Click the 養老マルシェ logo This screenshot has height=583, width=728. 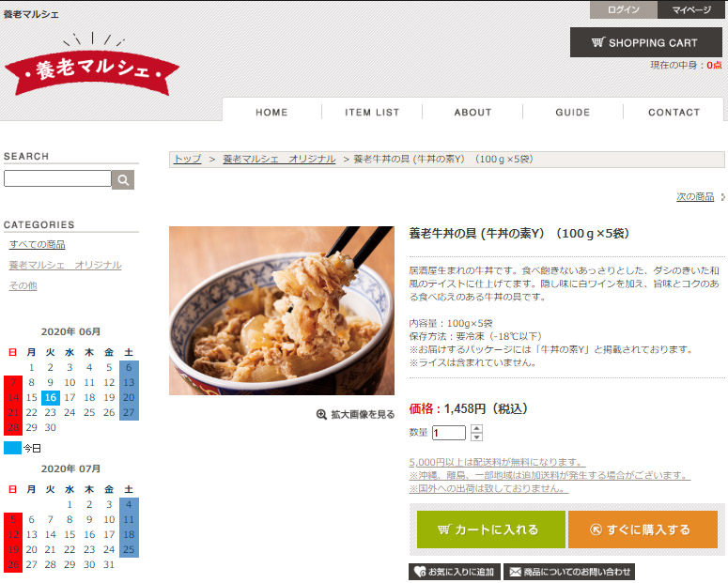[92, 66]
